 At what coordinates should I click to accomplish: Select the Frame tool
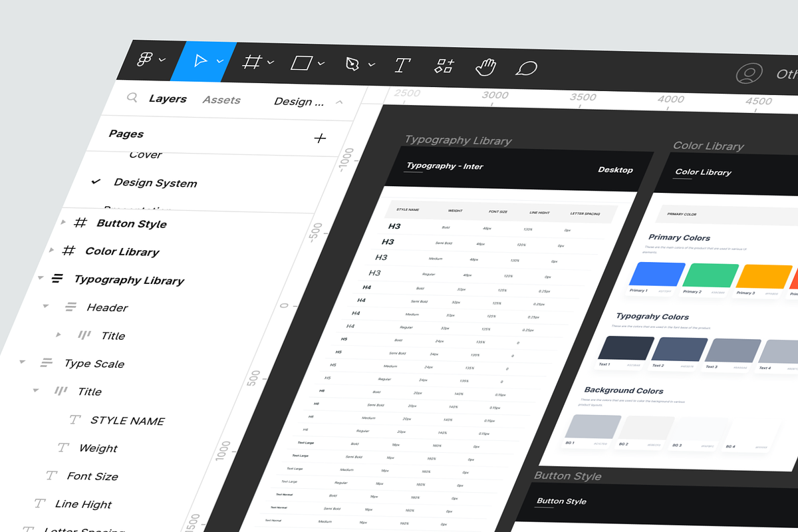click(x=251, y=62)
